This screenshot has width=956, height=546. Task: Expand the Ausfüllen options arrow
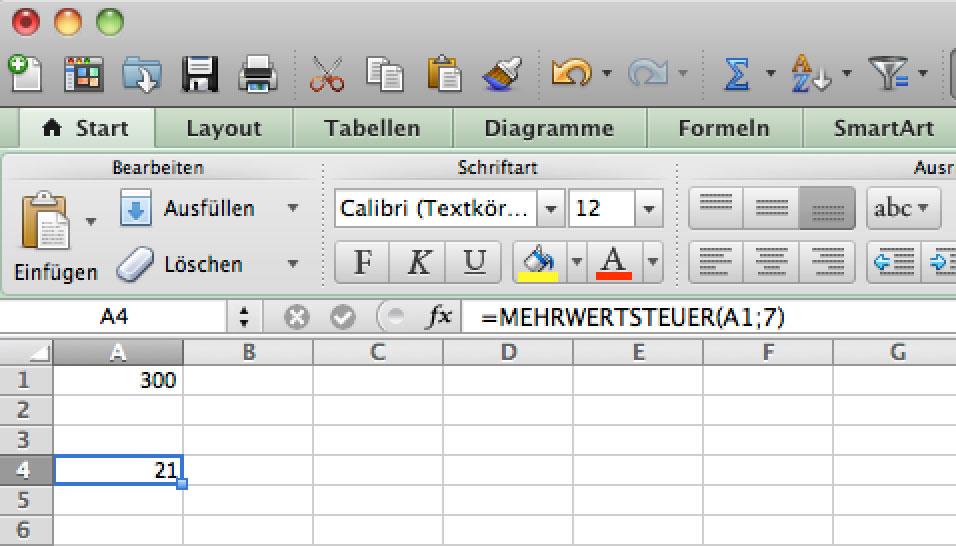293,208
